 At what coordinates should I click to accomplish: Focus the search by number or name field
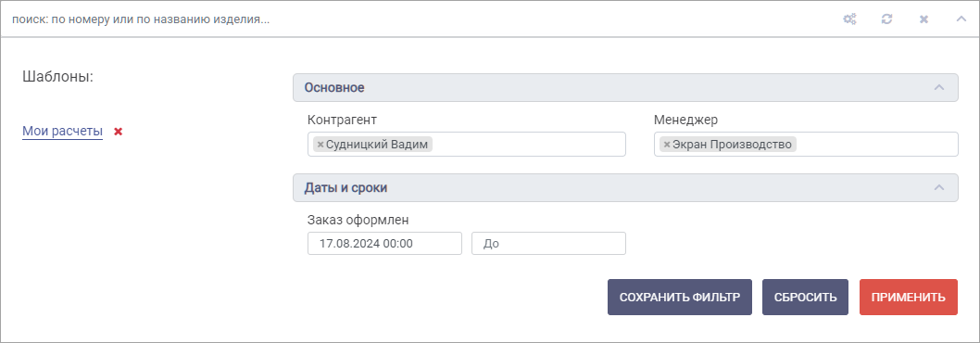pos(412,19)
